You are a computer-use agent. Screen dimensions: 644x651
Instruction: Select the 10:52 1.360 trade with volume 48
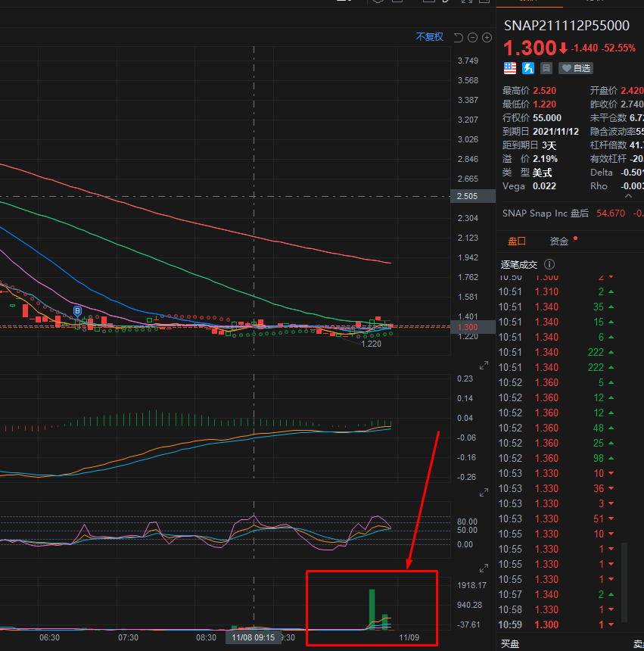[x=556, y=428]
